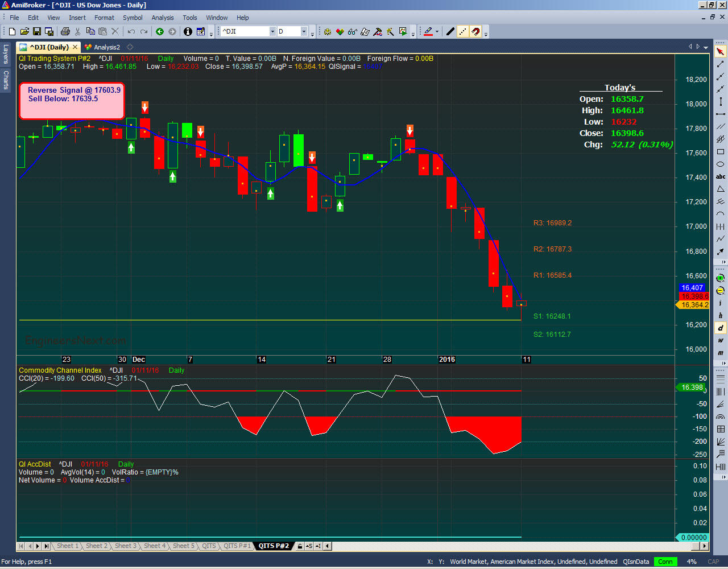Open the Analysis menu
Viewport: 728px width, 569px height.
coord(162,18)
